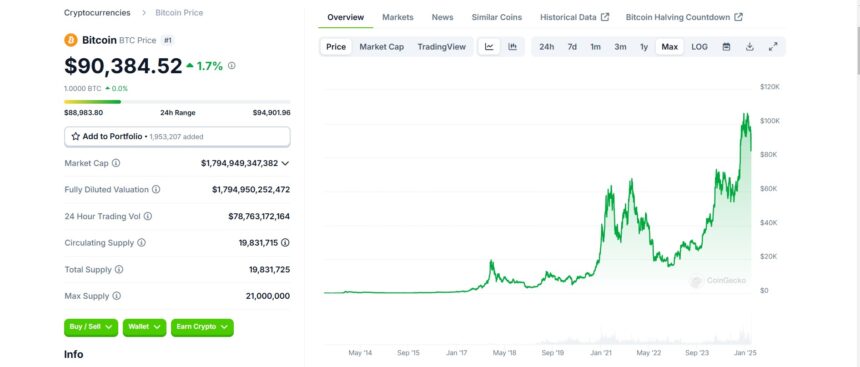Open the Buy / Sell dropdown
This screenshot has width=860, height=367.
pos(91,327)
